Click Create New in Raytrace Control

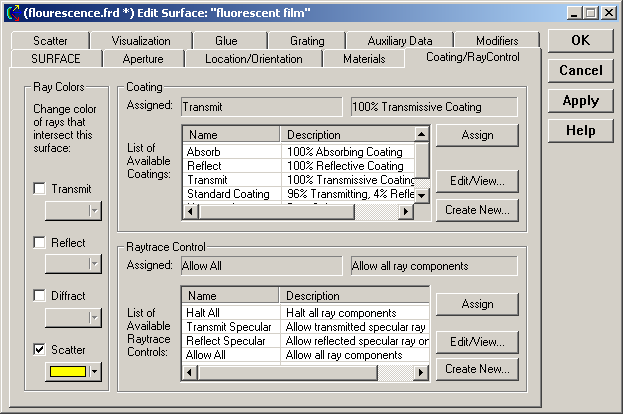click(477, 369)
